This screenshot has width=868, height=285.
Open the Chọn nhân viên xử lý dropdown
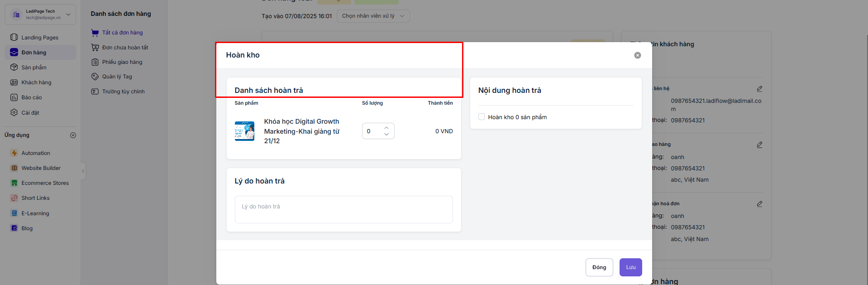coord(373,16)
